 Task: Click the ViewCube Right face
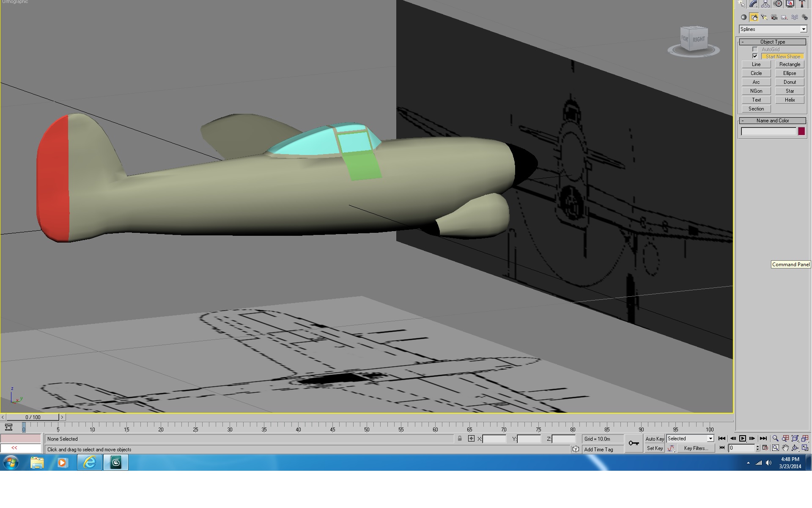tap(699, 39)
